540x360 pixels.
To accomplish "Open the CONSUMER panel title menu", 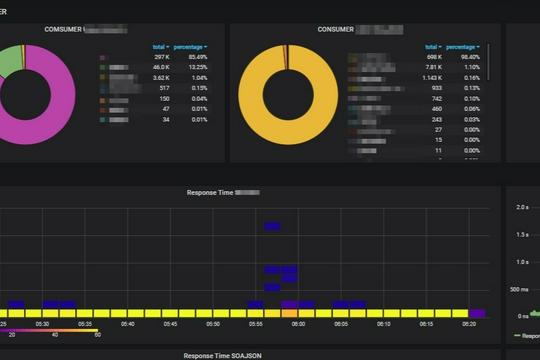I will pos(360,29).
